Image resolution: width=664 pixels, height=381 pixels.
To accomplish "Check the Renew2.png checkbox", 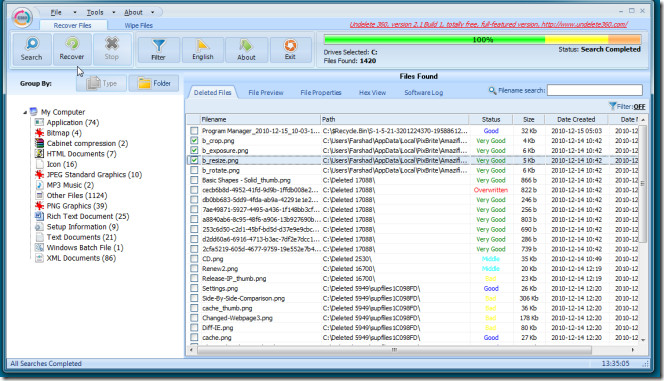I will pyautogui.click(x=194, y=268).
